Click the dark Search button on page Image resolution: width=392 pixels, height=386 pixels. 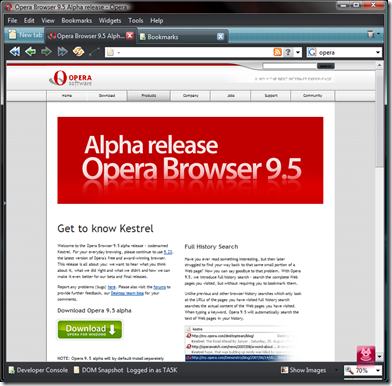click(326, 66)
